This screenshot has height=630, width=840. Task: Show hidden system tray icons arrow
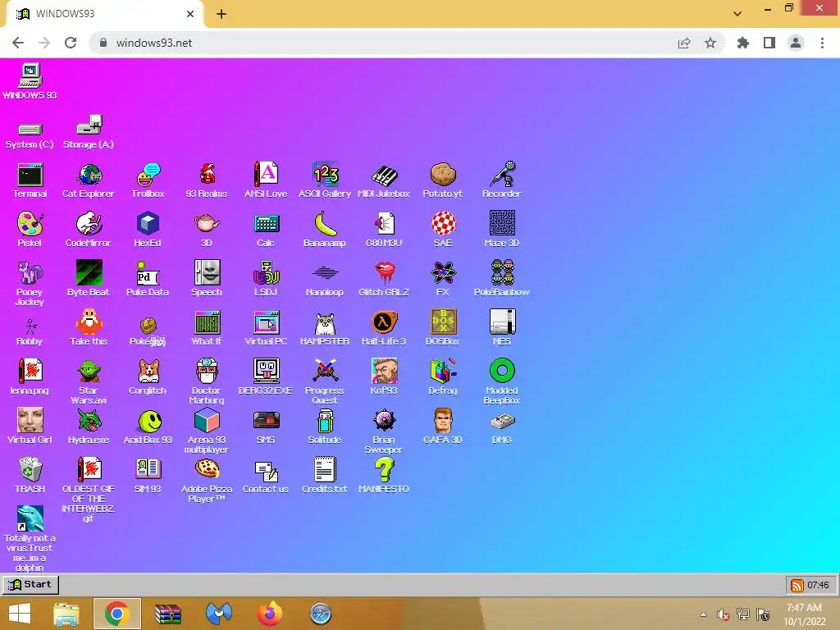tap(703, 614)
